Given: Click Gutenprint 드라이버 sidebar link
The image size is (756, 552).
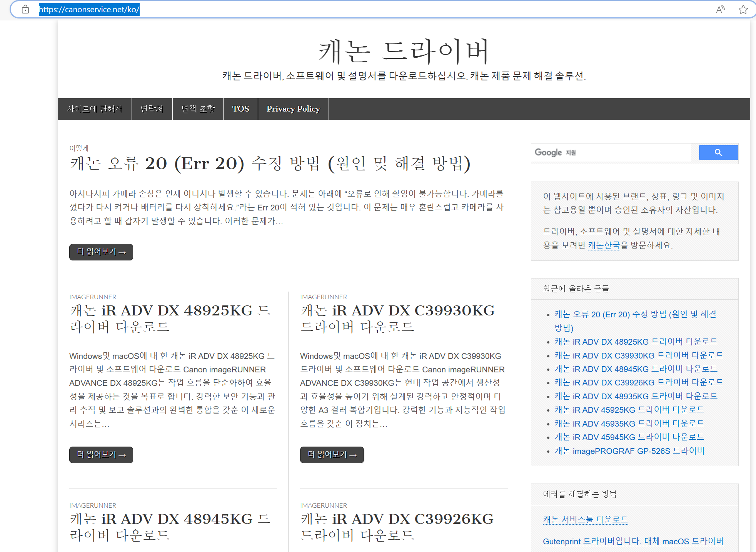Looking at the screenshot, I should click(633, 541).
